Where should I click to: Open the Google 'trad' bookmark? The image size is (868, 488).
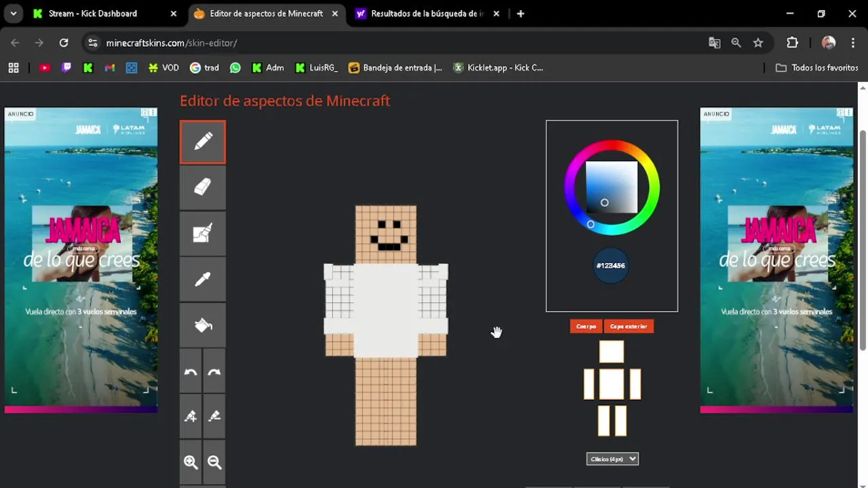click(x=204, y=68)
